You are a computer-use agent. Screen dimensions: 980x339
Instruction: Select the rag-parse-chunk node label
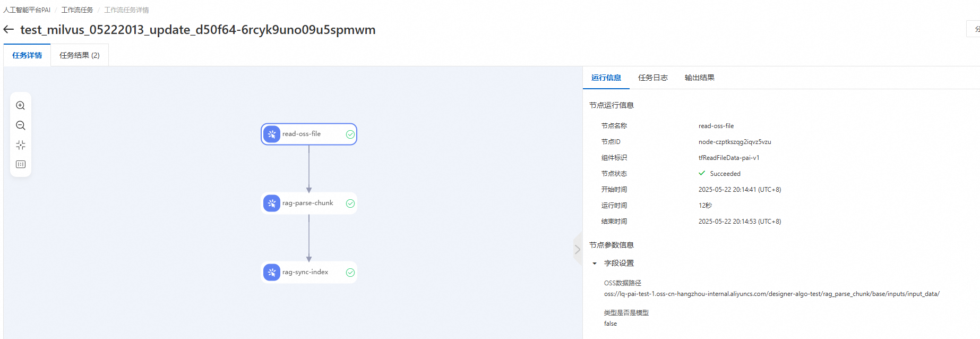pos(308,203)
